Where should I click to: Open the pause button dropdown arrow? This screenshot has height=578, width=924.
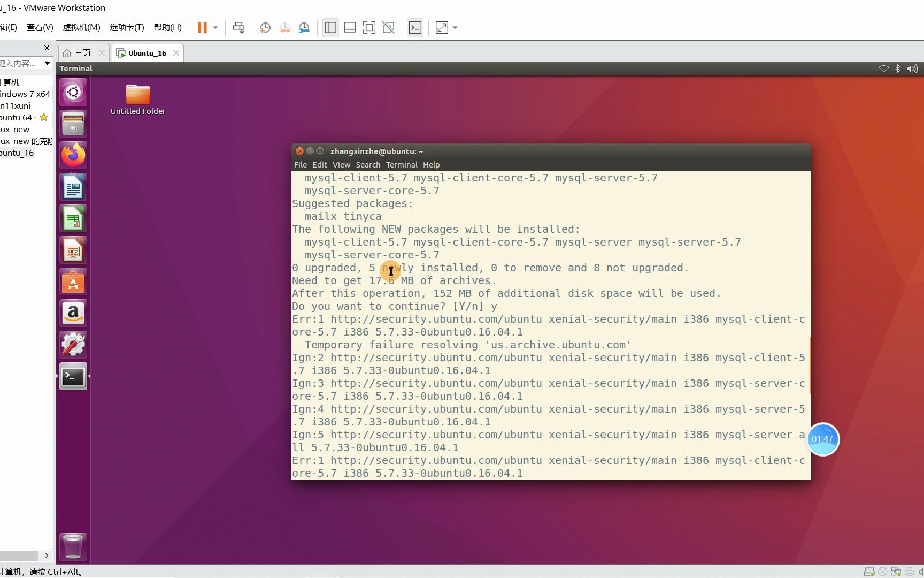[215, 27]
